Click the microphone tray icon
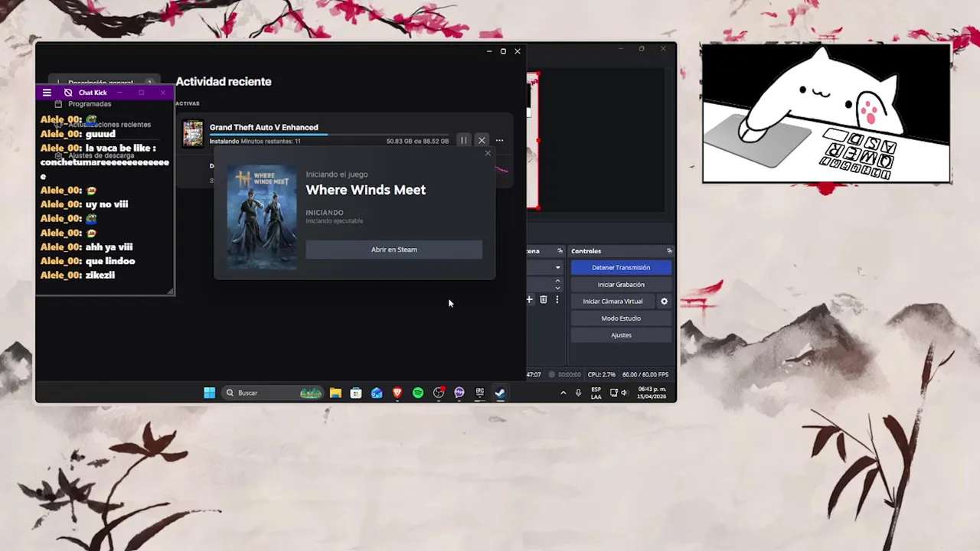Viewport: 980px width, 551px height. coord(578,393)
